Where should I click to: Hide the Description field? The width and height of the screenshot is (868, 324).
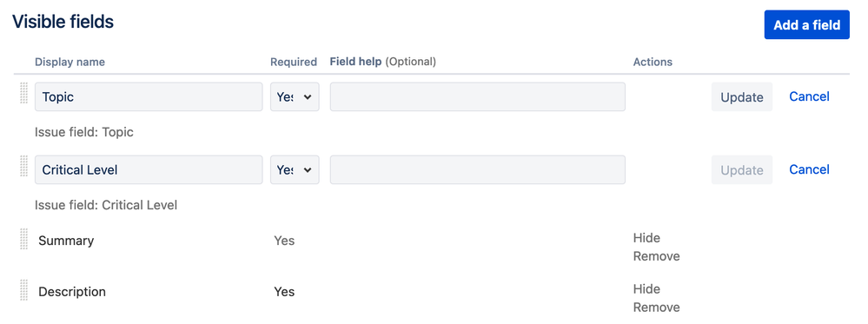(646, 288)
